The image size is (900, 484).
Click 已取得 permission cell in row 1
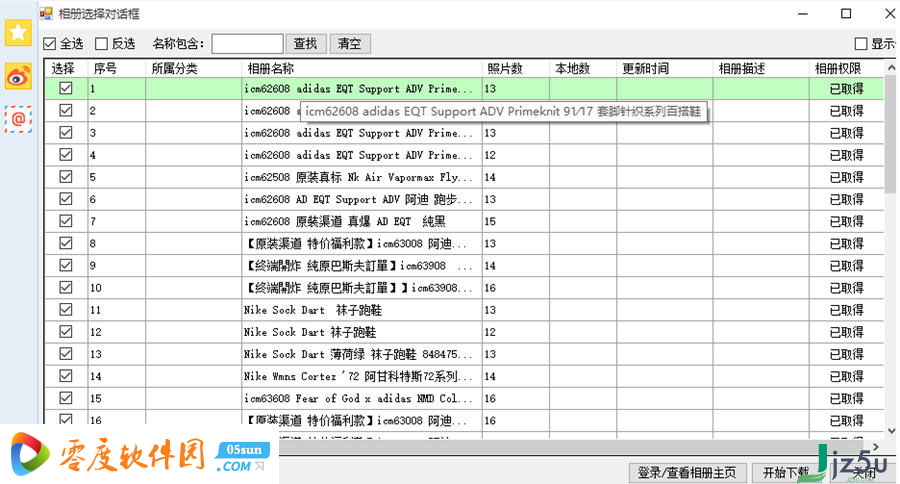point(847,88)
